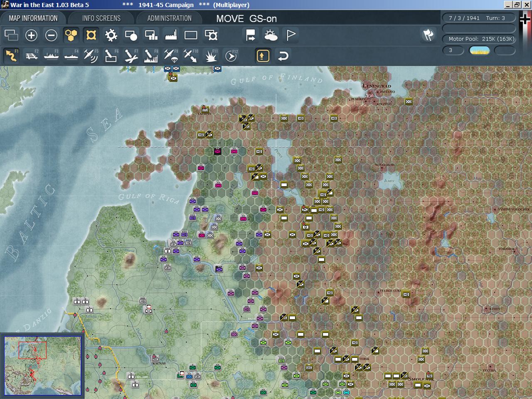Select Bomb city mode (F8)
This screenshot has width=532, height=399.
(x=151, y=56)
